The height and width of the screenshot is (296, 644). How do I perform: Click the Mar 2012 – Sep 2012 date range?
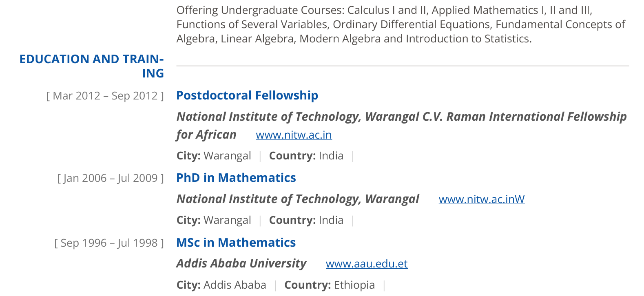click(105, 96)
